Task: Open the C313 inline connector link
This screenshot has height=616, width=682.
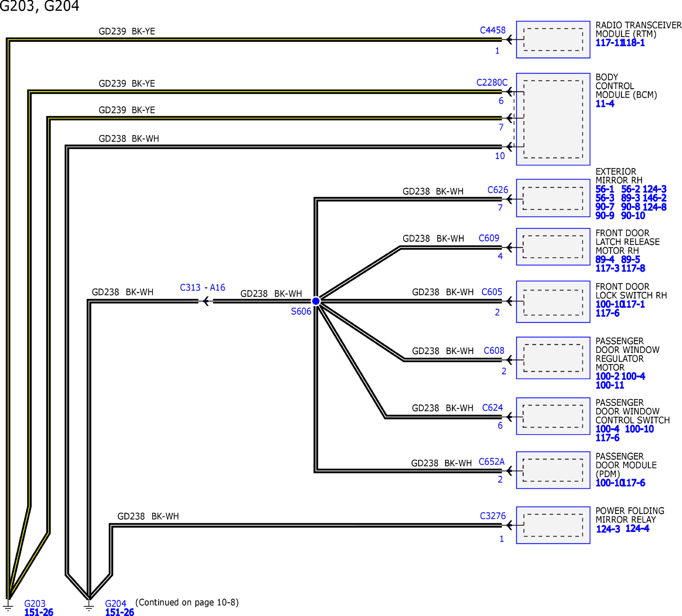Action: [190, 287]
